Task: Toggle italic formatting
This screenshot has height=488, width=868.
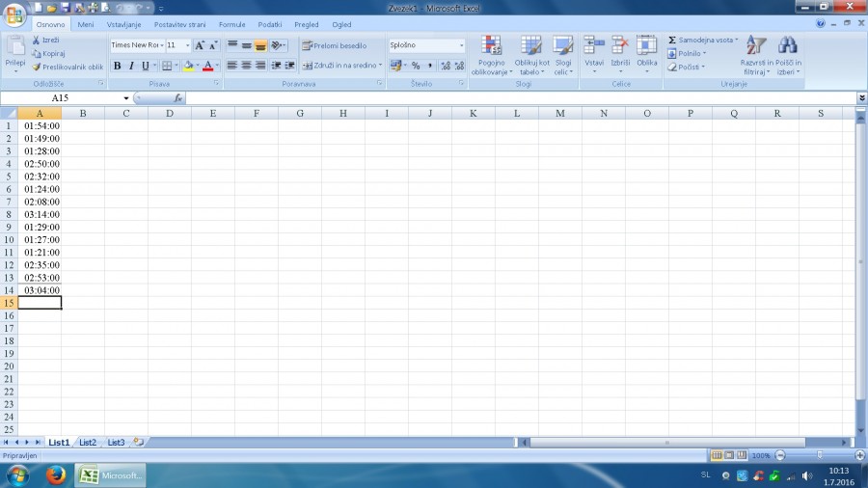Action: 131,66
